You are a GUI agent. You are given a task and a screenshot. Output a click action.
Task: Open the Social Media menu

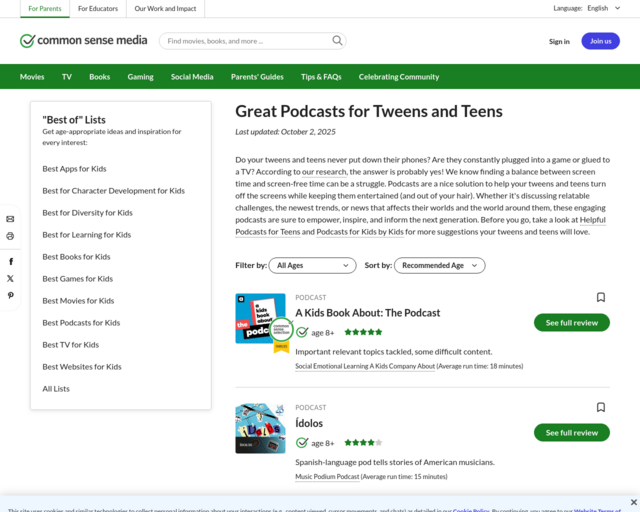192,77
